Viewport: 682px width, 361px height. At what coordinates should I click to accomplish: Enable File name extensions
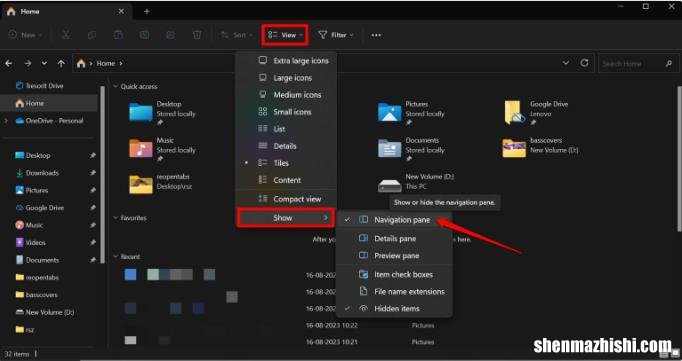(x=395, y=291)
